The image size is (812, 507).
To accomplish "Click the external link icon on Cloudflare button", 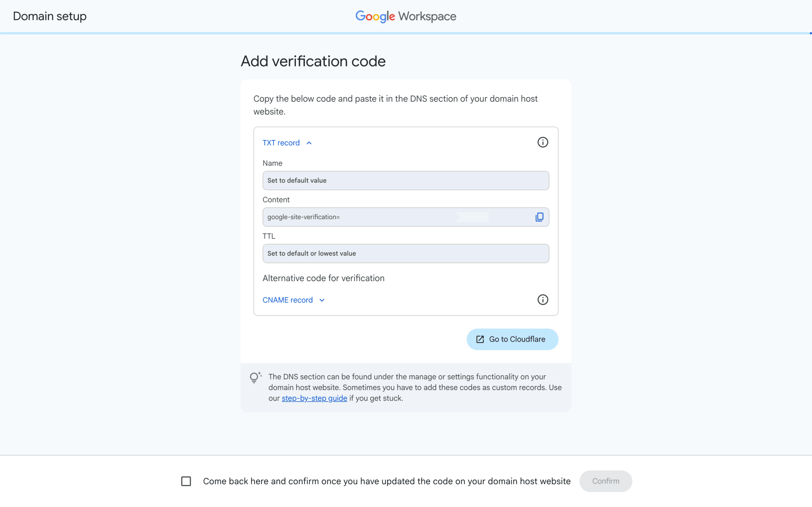I will 480,339.
